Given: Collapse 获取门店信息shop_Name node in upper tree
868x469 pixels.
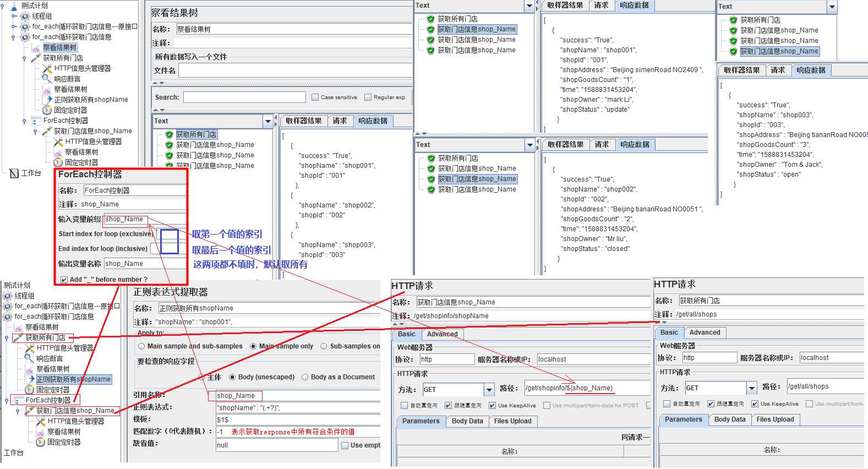Looking at the screenshot, I should click(35, 131).
